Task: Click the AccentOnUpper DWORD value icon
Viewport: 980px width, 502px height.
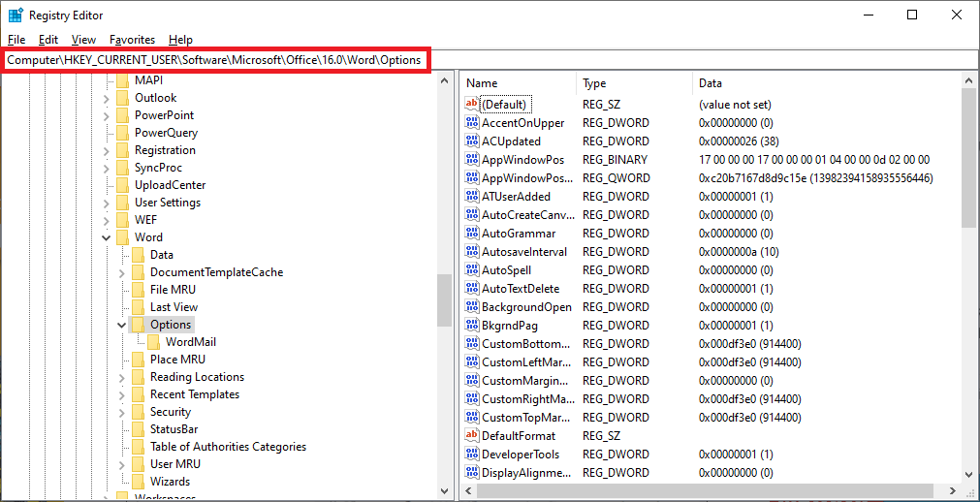Action: coord(471,122)
